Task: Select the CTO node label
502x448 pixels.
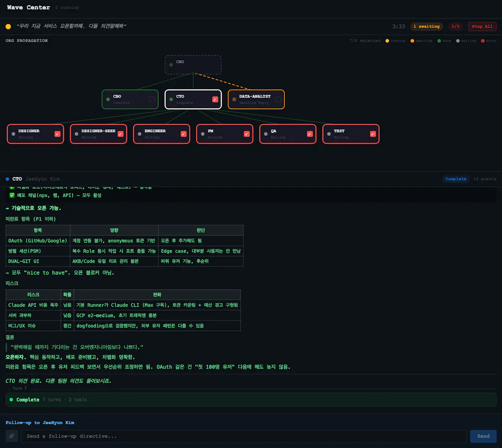Action: pos(180,97)
